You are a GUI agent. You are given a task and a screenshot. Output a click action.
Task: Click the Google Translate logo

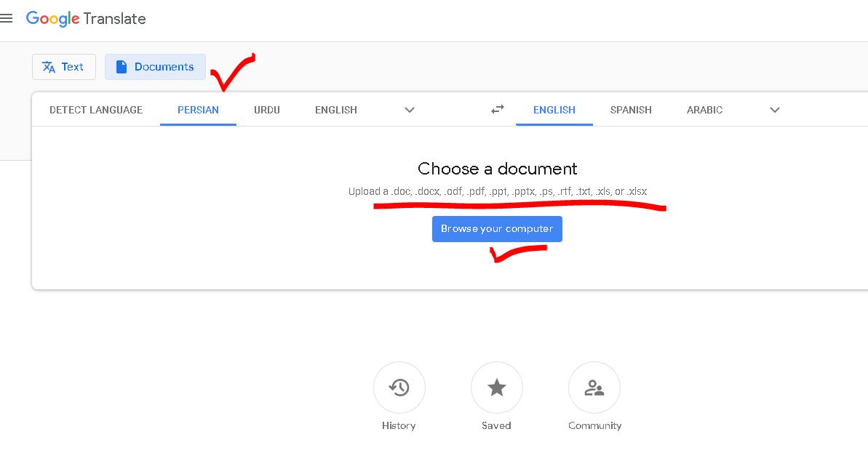click(86, 19)
